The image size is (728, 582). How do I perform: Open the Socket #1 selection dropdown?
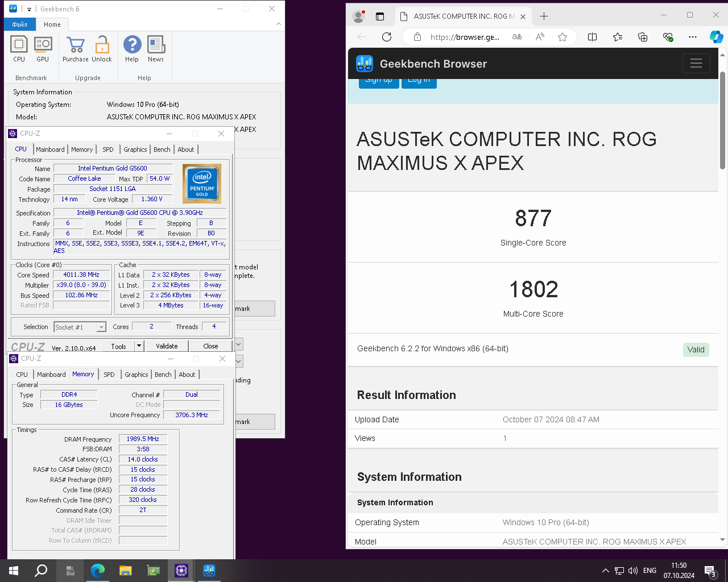(80, 327)
